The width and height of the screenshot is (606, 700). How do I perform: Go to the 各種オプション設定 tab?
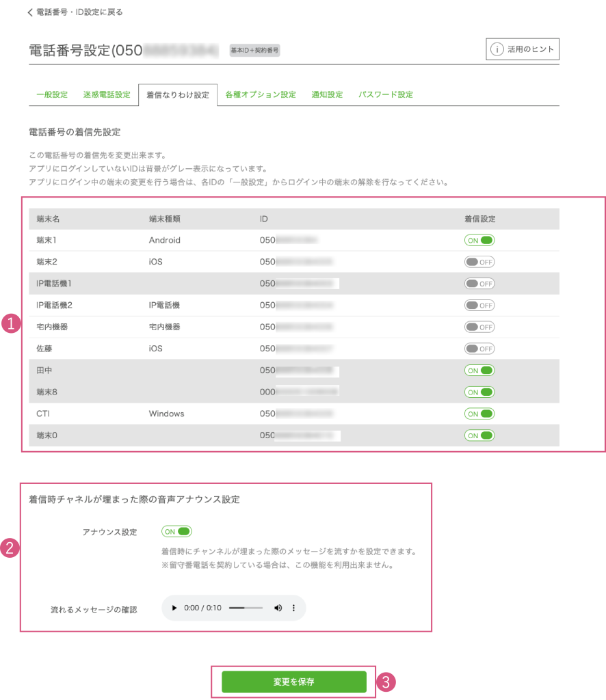coord(261,94)
